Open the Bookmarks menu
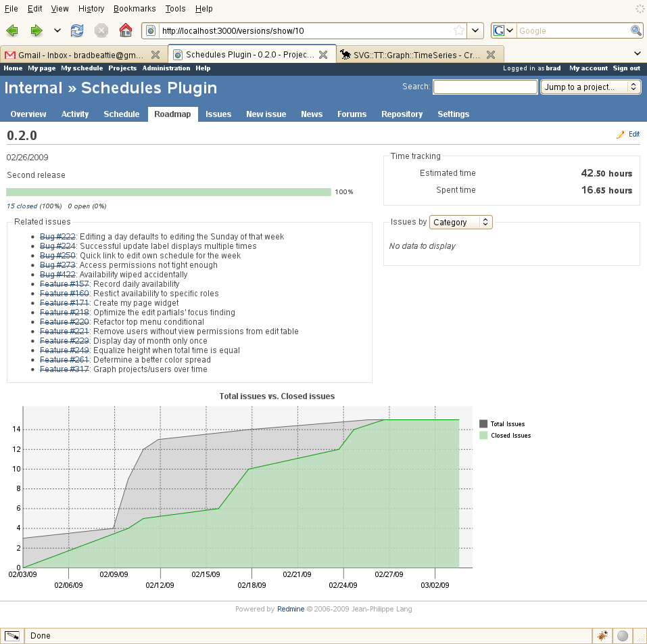Image resolution: width=647 pixels, height=644 pixels. (x=135, y=9)
